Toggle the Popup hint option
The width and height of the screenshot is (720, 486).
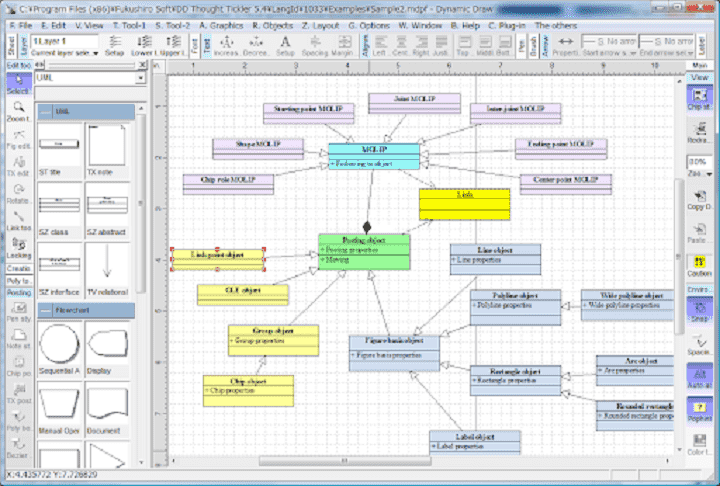(699, 411)
